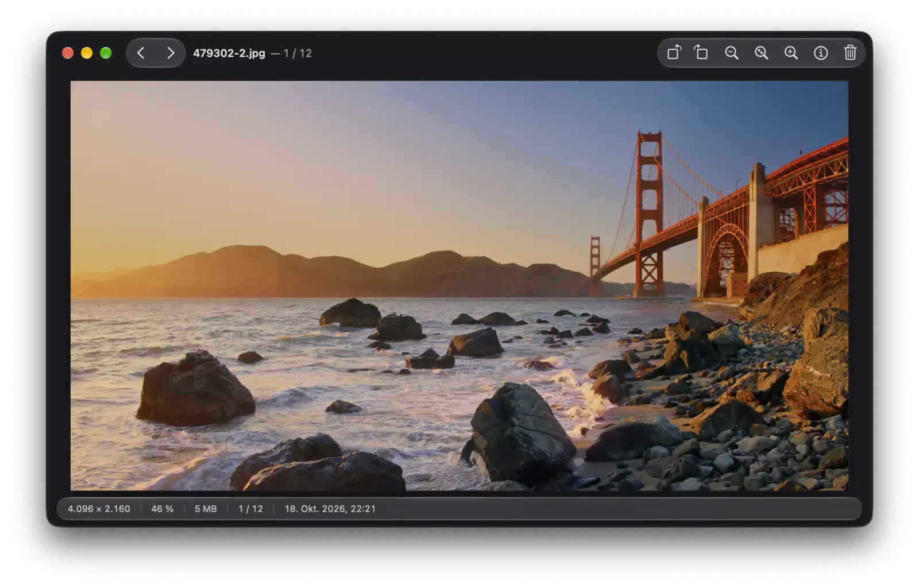Zoom out using the minus magnifier
This screenshot has width=919, height=588.
(731, 53)
